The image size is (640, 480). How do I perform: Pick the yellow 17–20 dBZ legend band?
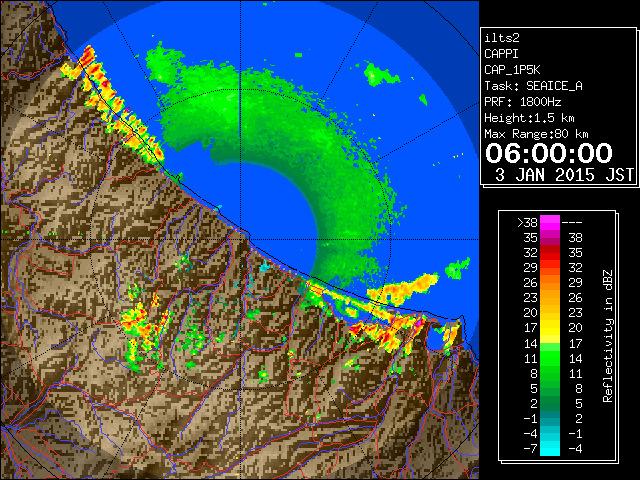pos(550,328)
